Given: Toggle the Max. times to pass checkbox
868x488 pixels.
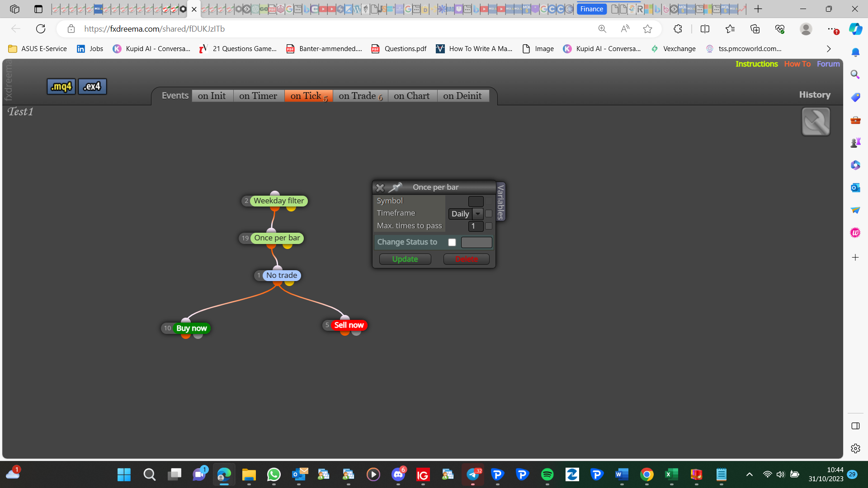Looking at the screenshot, I should [x=488, y=226].
